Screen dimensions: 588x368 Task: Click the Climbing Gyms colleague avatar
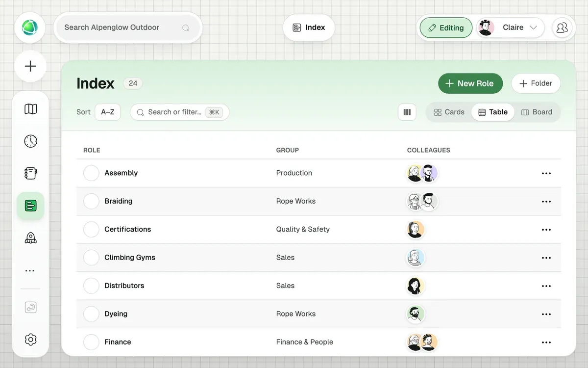[416, 258]
